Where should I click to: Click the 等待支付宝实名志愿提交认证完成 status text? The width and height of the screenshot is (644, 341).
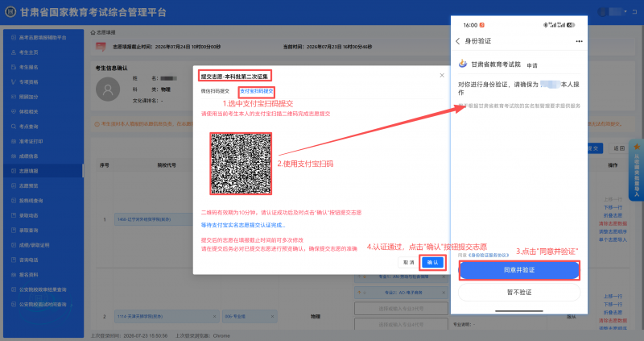point(243,225)
